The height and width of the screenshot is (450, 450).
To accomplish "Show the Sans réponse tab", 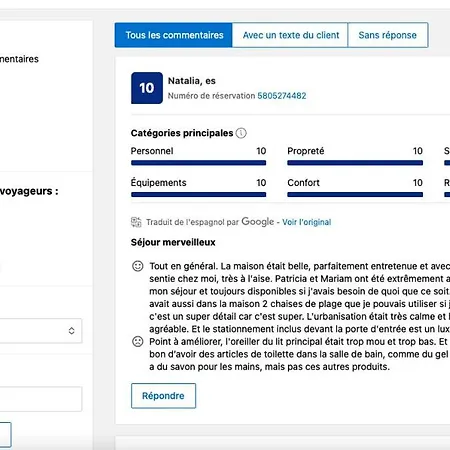I will point(388,35).
